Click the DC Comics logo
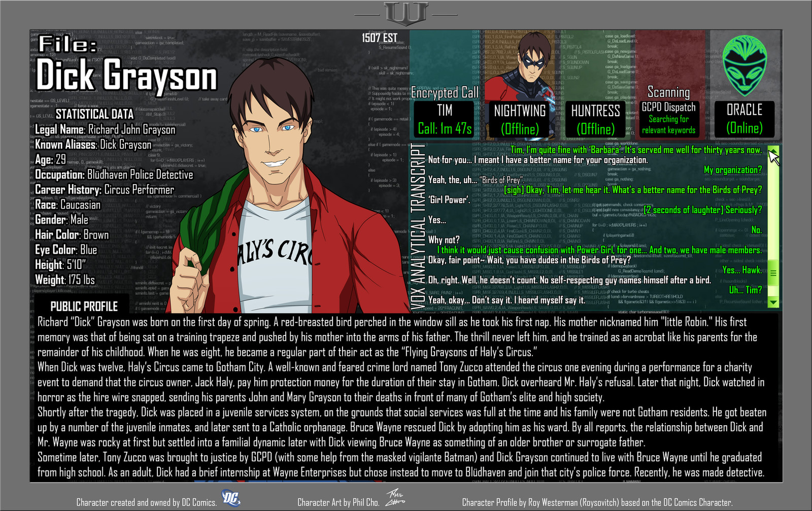The image size is (812, 511). 231,498
